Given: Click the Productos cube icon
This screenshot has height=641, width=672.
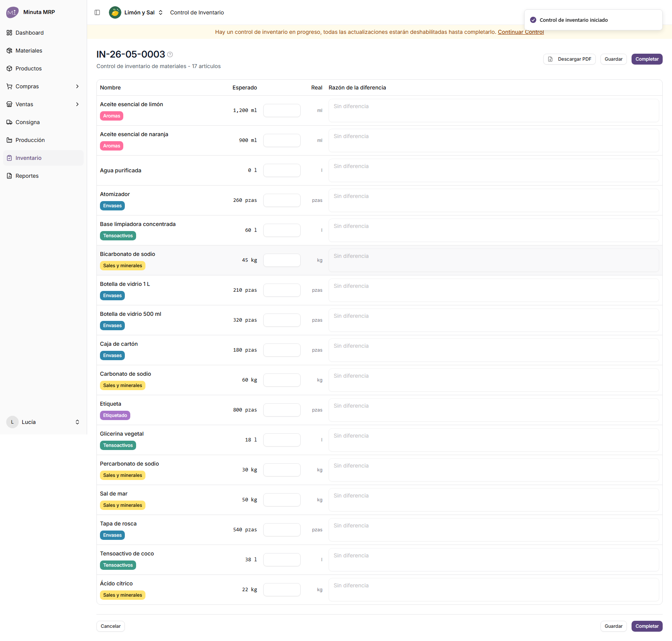Looking at the screenshot, I should tap(9, 68).
